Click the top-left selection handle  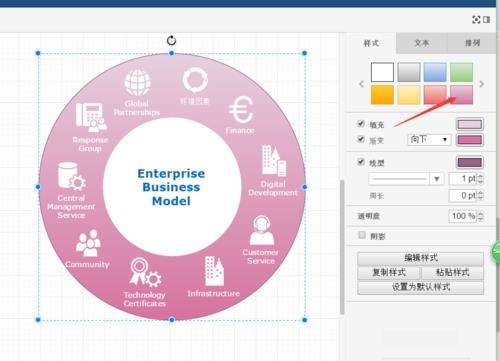tap(38, 53)
